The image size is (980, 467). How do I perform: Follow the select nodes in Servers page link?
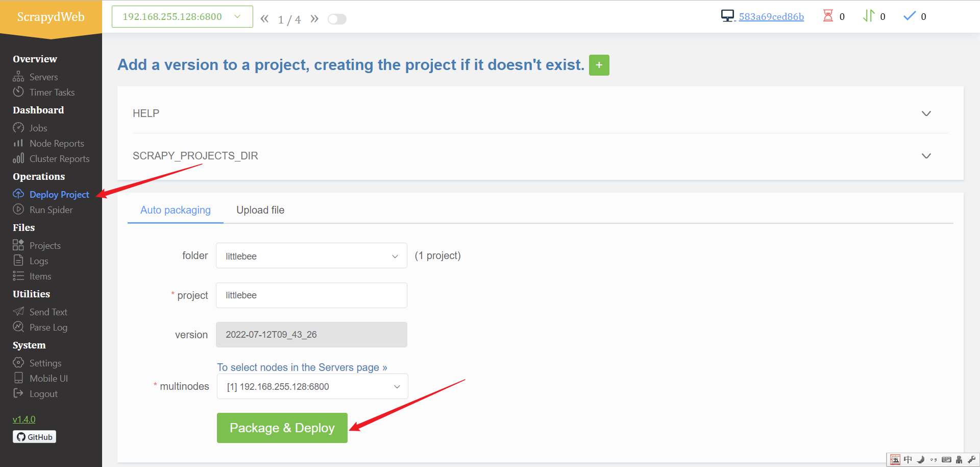(x=302, y=367)
